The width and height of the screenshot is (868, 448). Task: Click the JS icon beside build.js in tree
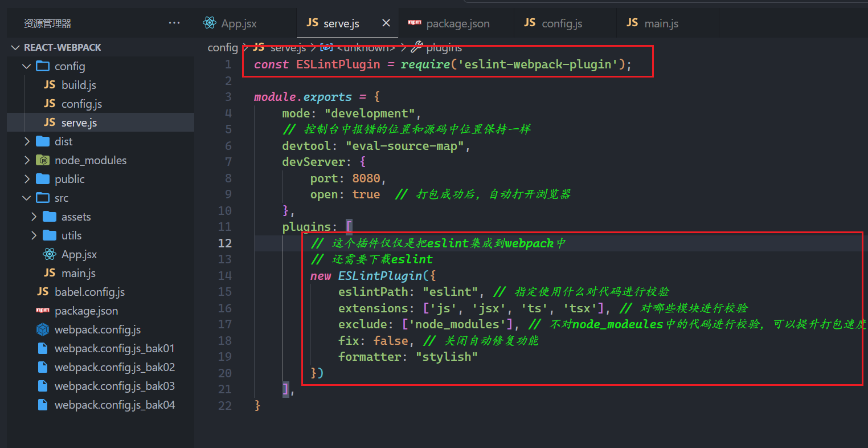coord(50,84)
